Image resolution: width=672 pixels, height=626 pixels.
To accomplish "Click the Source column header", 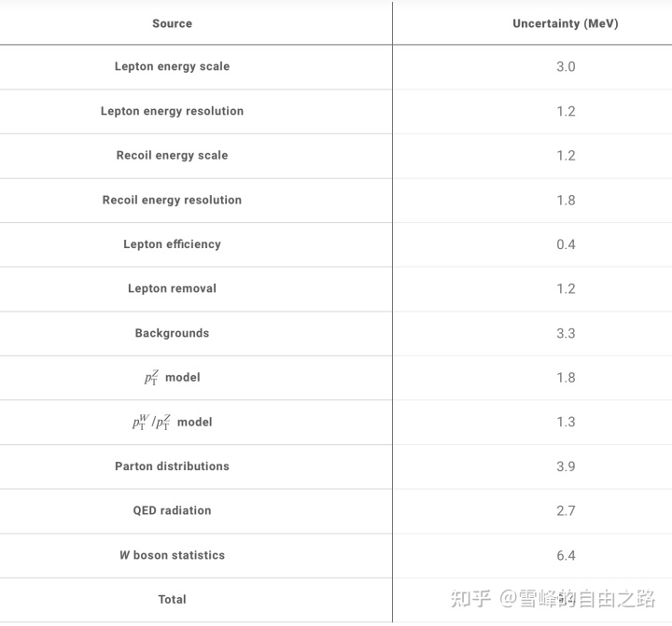I will 172,23.
